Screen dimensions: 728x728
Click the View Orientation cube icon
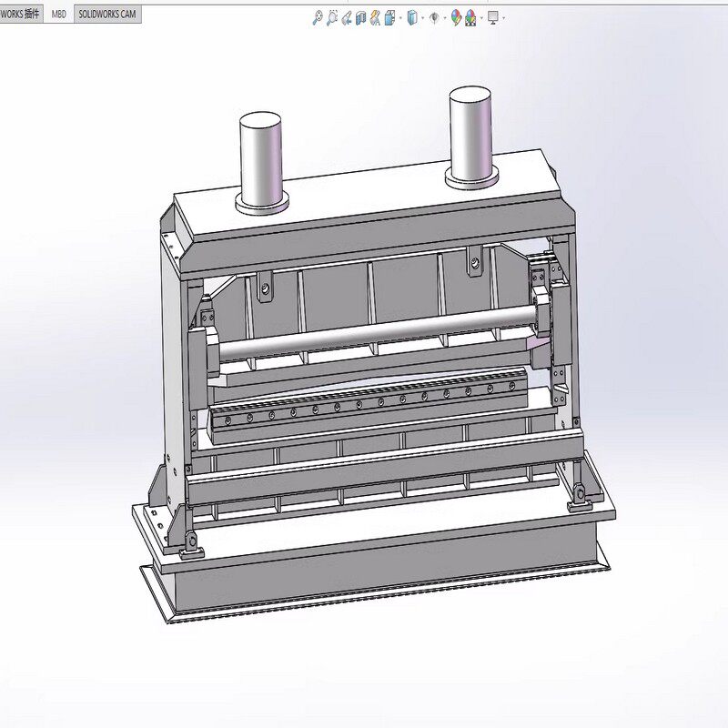pos(389,18)
